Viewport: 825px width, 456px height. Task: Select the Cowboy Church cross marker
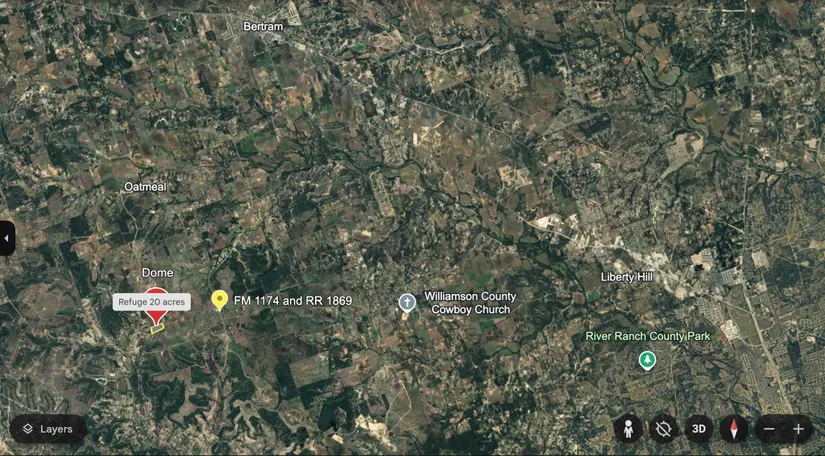[407, 303]
